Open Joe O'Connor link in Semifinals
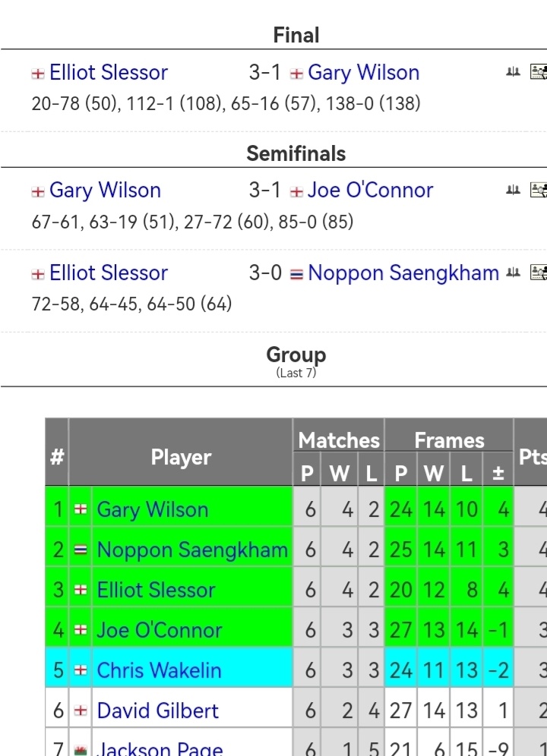The image size is (547, 756). coord(370,190)
